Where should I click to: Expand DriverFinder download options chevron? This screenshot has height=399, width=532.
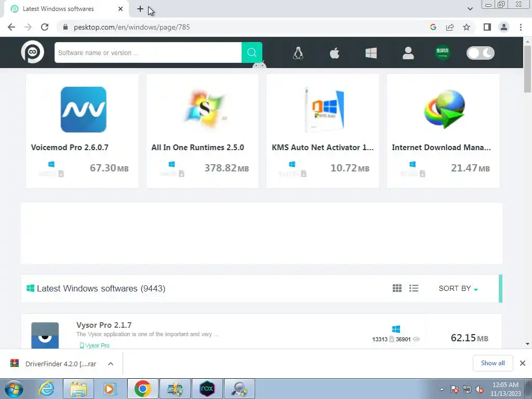click(x=111, y=364)
